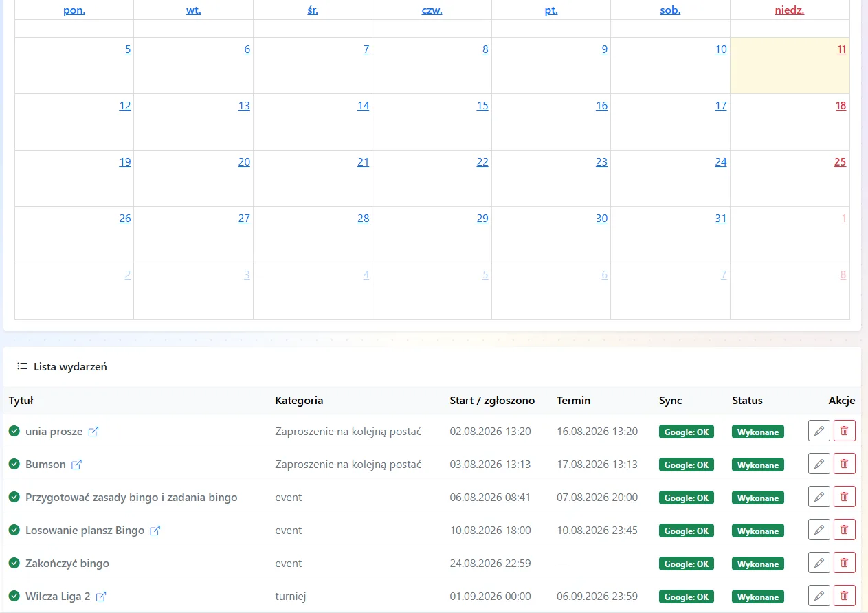The height and width of the screenshot is (613, 868).
Task: Delete the 'unia prosze' event with trash icon
Action: 844,432
